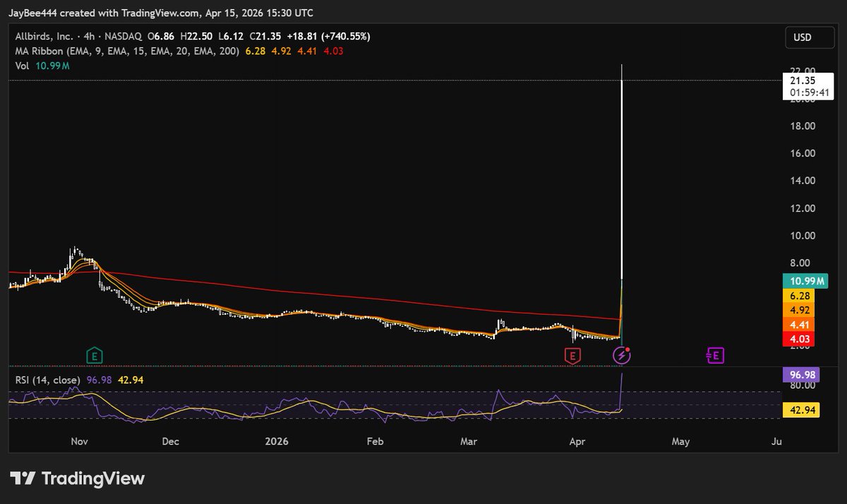Viewport: 847px width, 504px height.
Task: Click the 16.00 price axis label
Action: pyautogui.click(x=803, y=153)
